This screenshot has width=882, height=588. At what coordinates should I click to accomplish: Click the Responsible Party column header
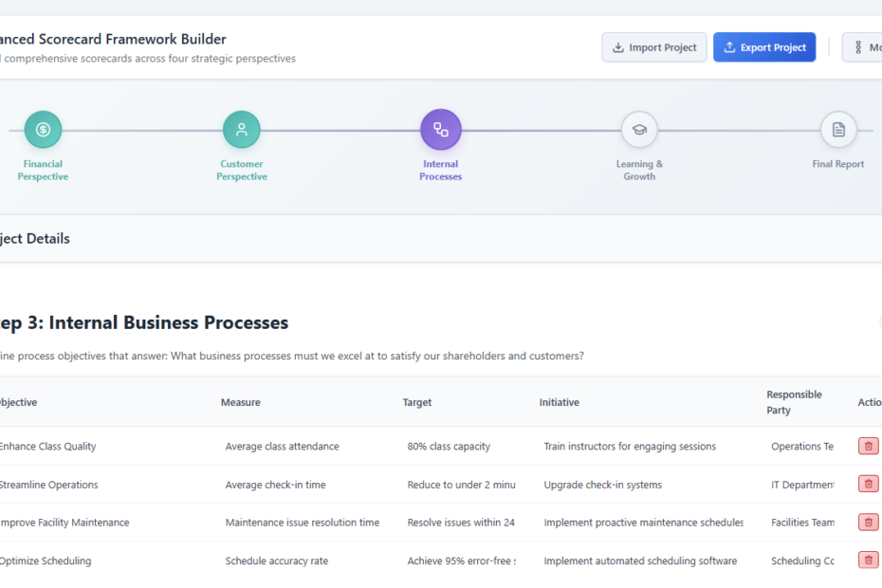point(795,401)
